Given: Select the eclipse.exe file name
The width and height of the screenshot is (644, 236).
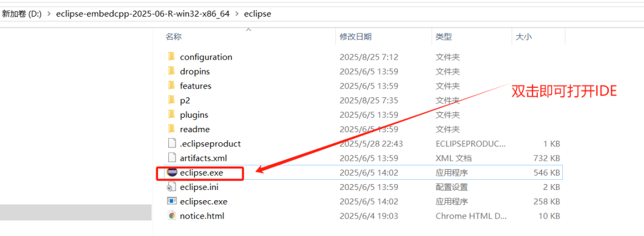Looking at the screenshot, I should 202,173.
